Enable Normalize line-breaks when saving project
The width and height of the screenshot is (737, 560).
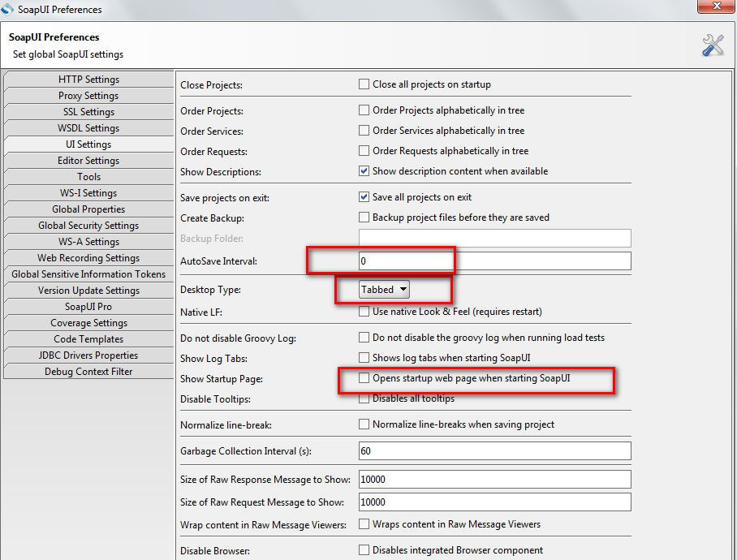click(364, 424)
